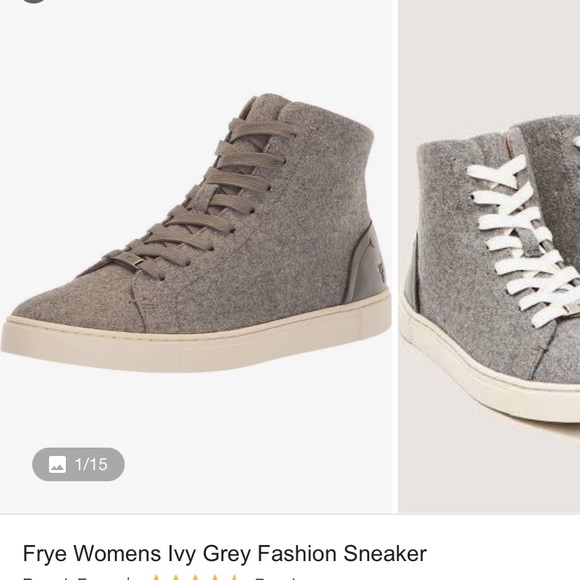Open the 1/15 image gallery counter
Screen dimensions: 580x580
tap(78, 464)
